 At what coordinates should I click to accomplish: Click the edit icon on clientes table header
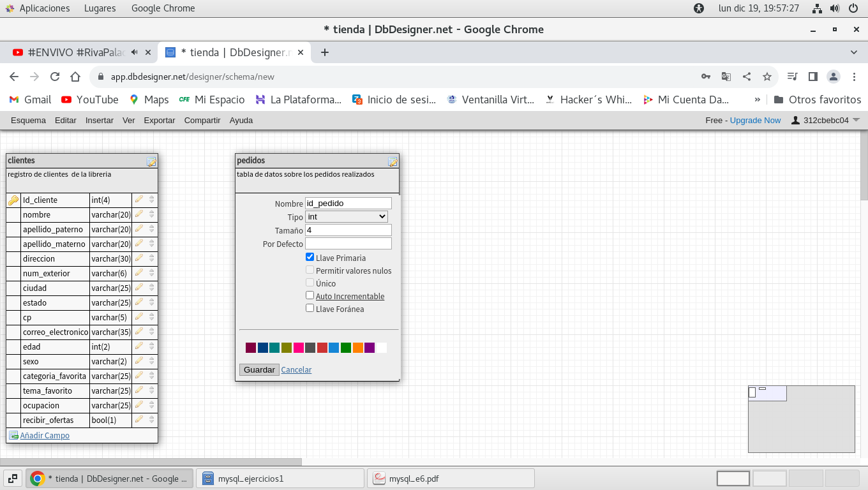(x=151, y=161)
